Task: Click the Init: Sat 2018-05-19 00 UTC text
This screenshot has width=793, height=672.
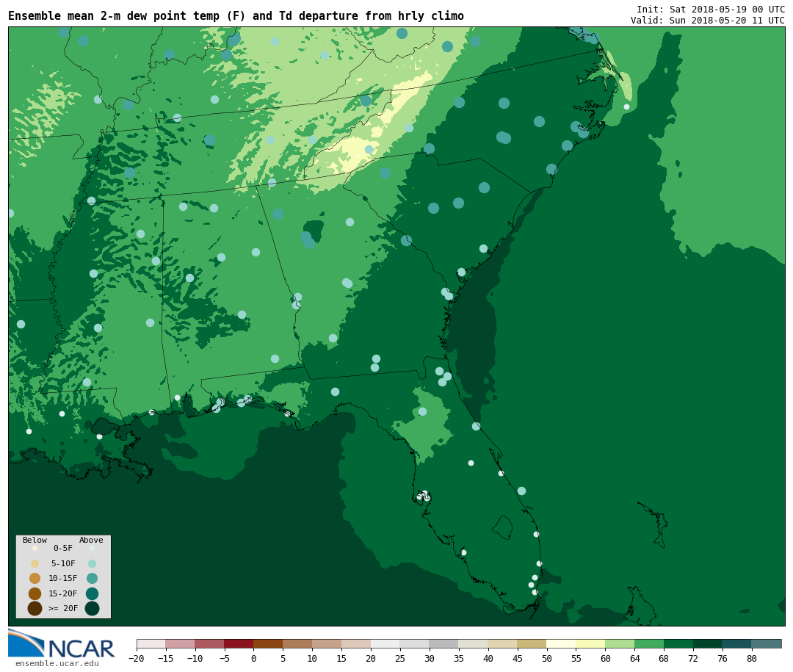Action: pyautogui.click(x=711, y=9)
